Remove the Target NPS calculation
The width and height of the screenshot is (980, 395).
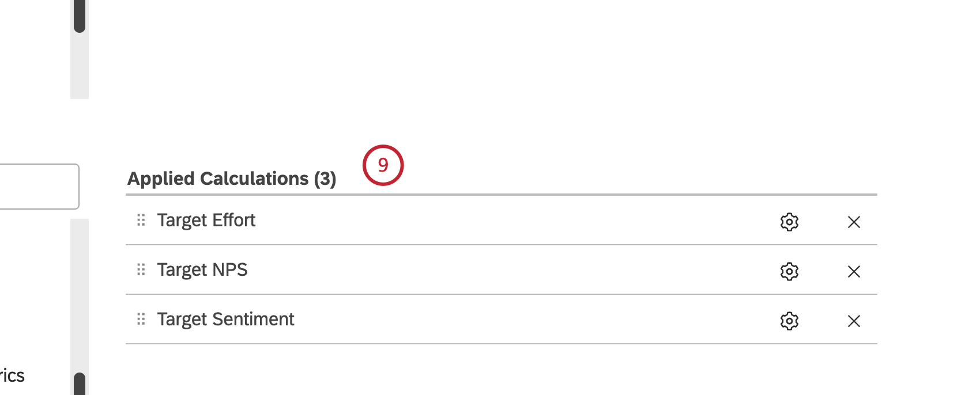click(854, 271)
